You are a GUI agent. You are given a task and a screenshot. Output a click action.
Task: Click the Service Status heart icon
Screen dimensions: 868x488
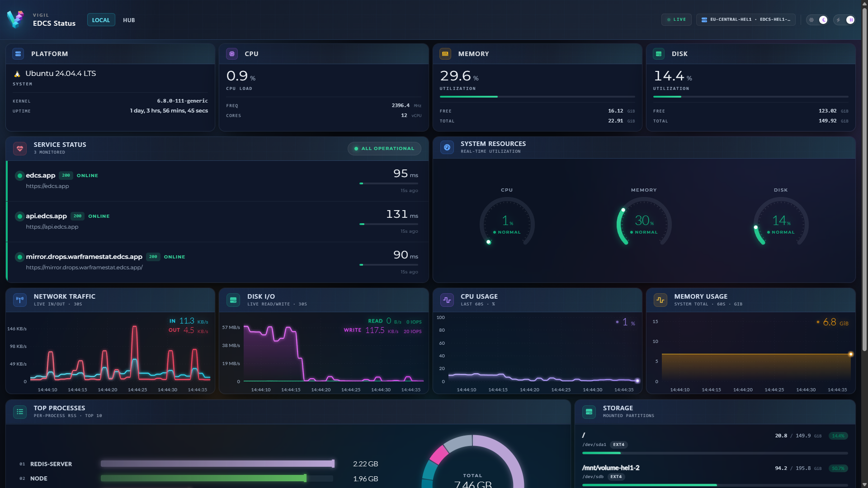tap(20, 148)
